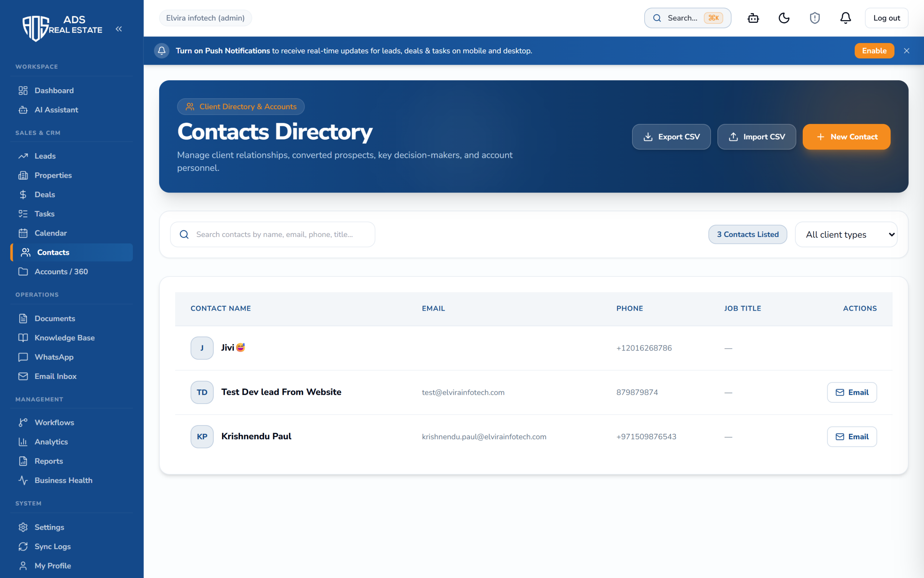The width and height of the screenshot is (924, 578).
Task: Click the 3 Contacts Listed badge
Action: 748,234
